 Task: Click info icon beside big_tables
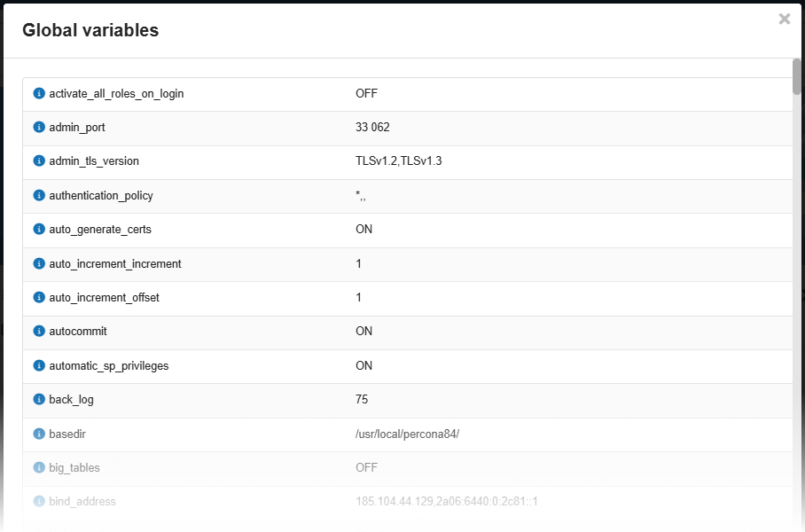coord(39,468)
